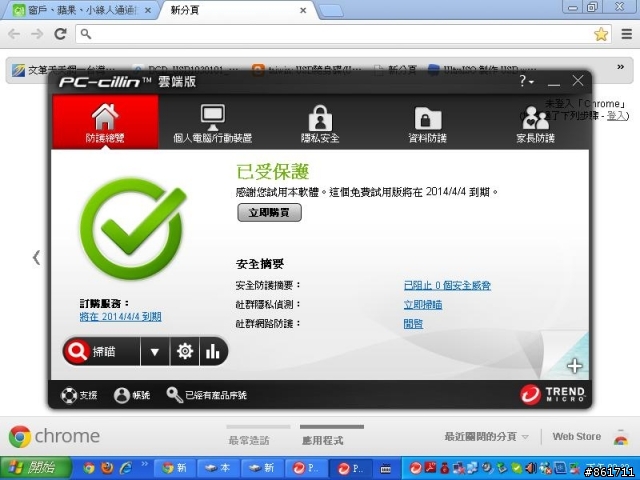This screenshot has width=640, height=480.
Task: Open a new Chrome tab
Action: tap(331, 11)
